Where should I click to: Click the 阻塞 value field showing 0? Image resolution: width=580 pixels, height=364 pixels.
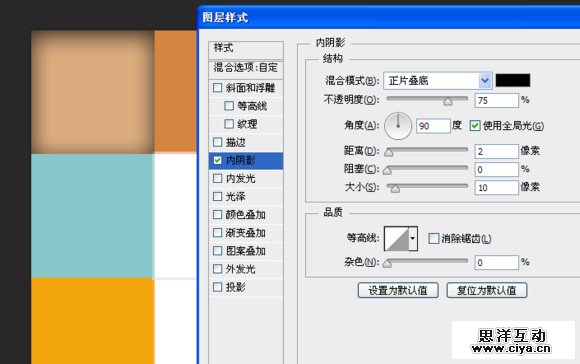coord(496,169)
